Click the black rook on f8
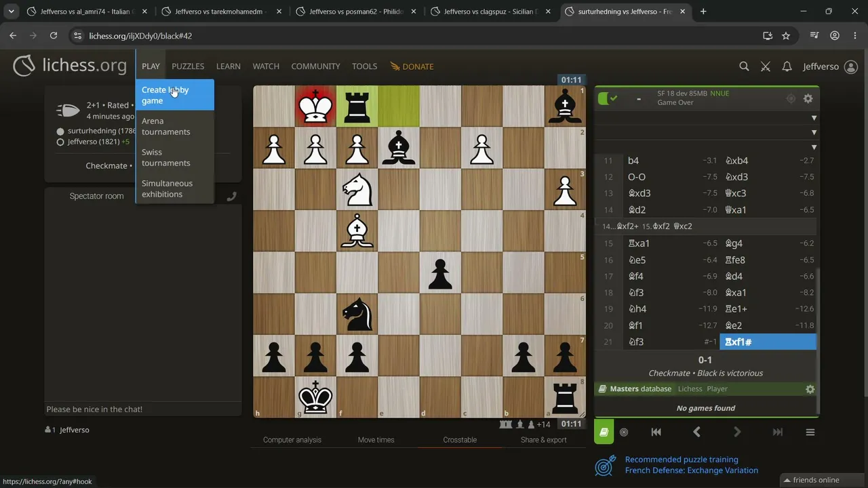The width and height of the screenshot is (868, 488). [x=357, y=106]
